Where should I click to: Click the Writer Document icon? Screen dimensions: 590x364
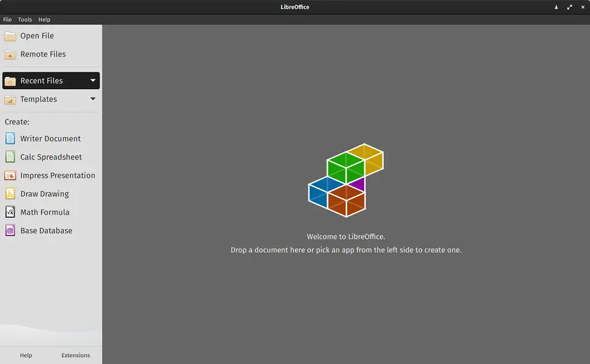coord(10,138)
